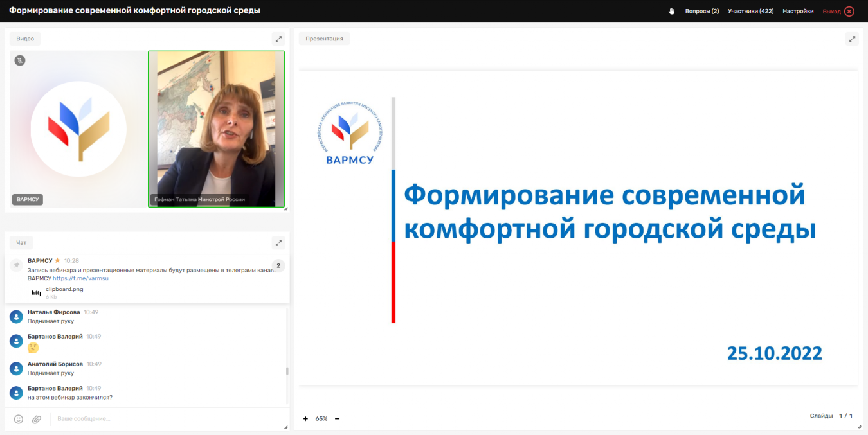Click the webinar title in the header
The width and height of the screenshot is (868, 435).
134,11
